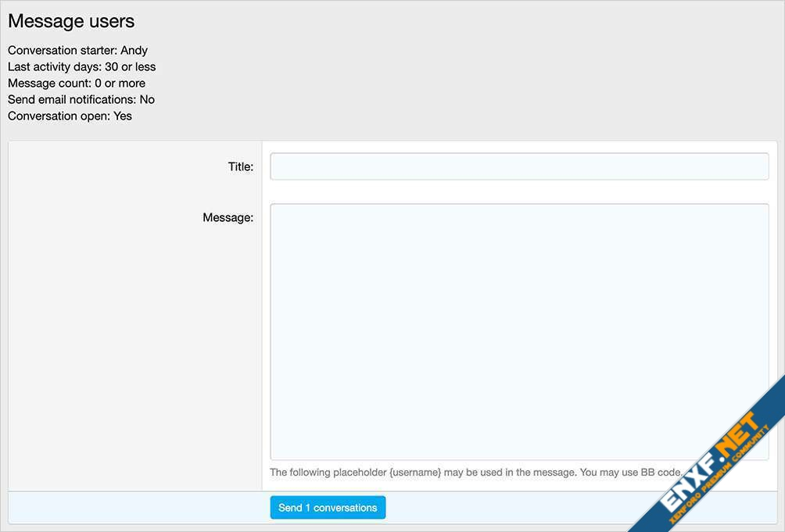Viewport: 785px width, 532px height.
Task: Focus the Message text area
Action: click(x=519, y=331)
